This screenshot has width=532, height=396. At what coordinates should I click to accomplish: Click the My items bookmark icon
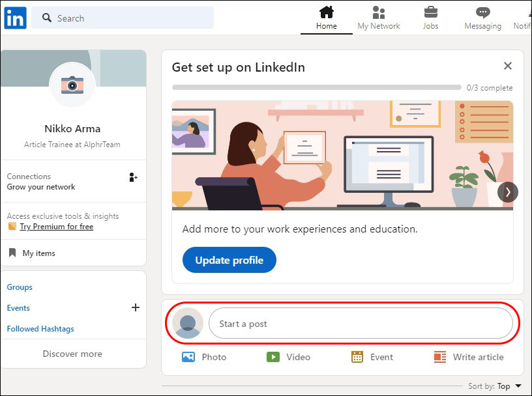click(x=12, y=253)
